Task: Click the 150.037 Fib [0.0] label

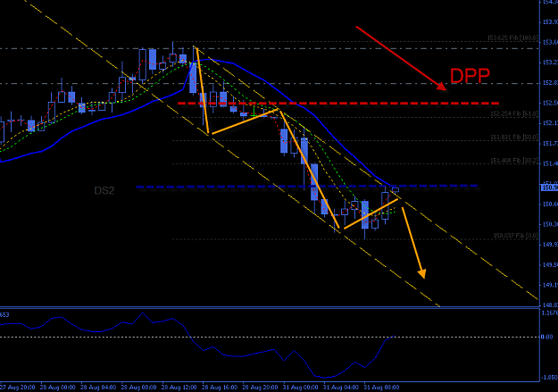Action: point(516,236)
